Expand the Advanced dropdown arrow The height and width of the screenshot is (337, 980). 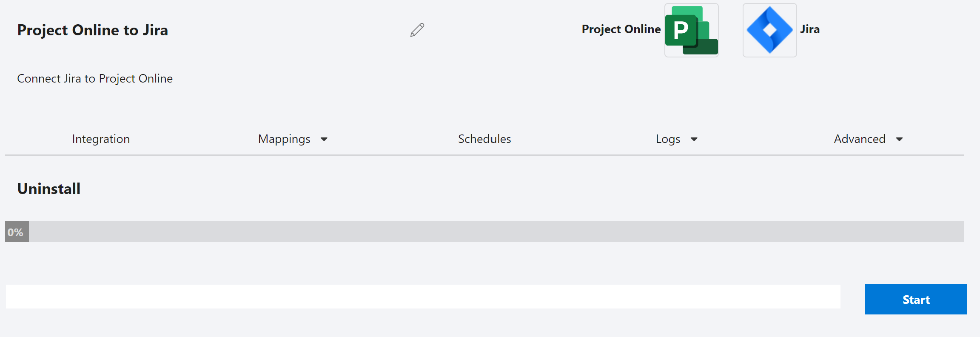pyautogui.click(x=900, y=139)
